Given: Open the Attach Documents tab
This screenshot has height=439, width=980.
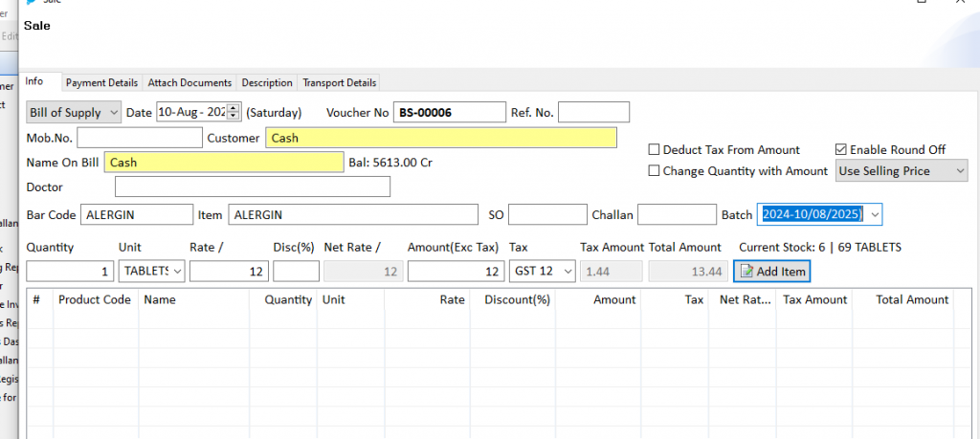Looking at the screenshot, I should pyautogui.click(x=190, y=82).
